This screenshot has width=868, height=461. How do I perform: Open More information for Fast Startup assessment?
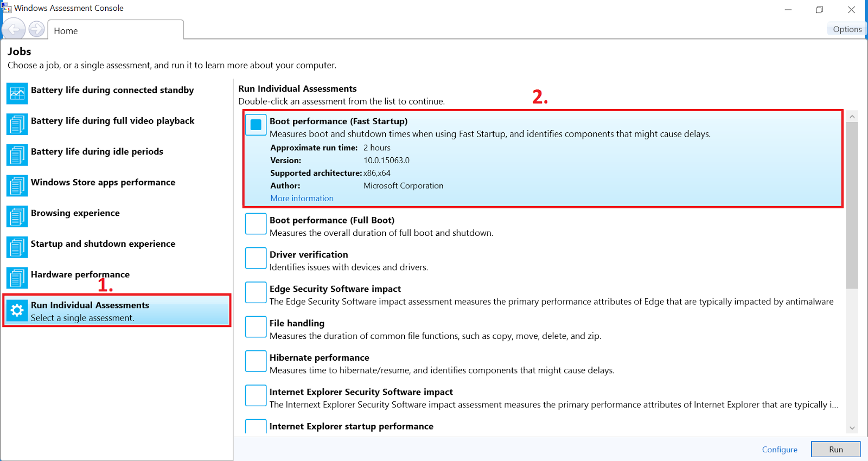[302, 198]
